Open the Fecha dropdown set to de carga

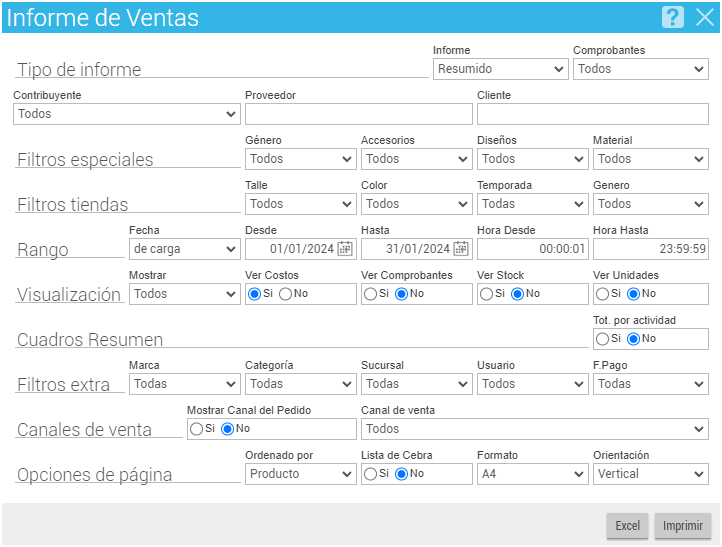tap(185, 249)
